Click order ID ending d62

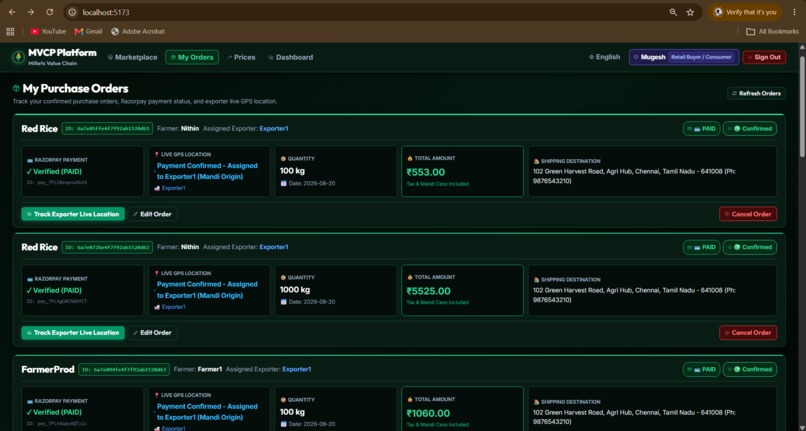[x=107, y=247]
